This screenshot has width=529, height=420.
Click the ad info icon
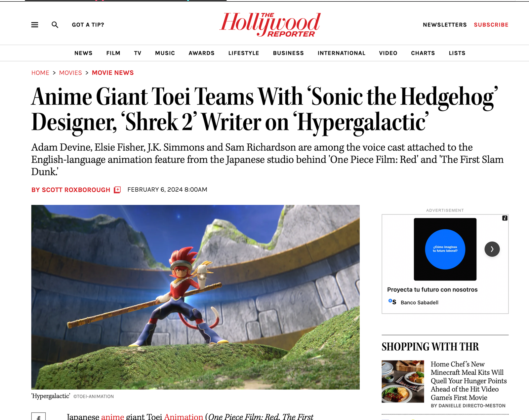[505, 218]
